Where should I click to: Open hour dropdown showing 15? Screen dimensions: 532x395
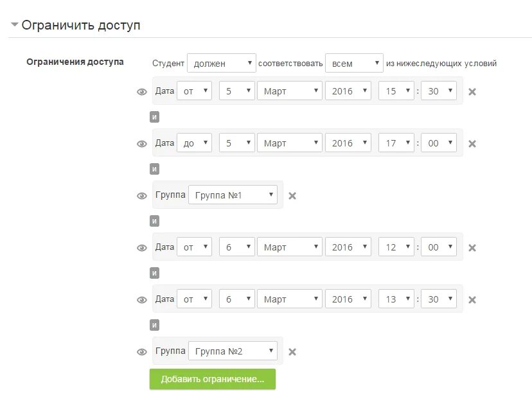[396, 91]
